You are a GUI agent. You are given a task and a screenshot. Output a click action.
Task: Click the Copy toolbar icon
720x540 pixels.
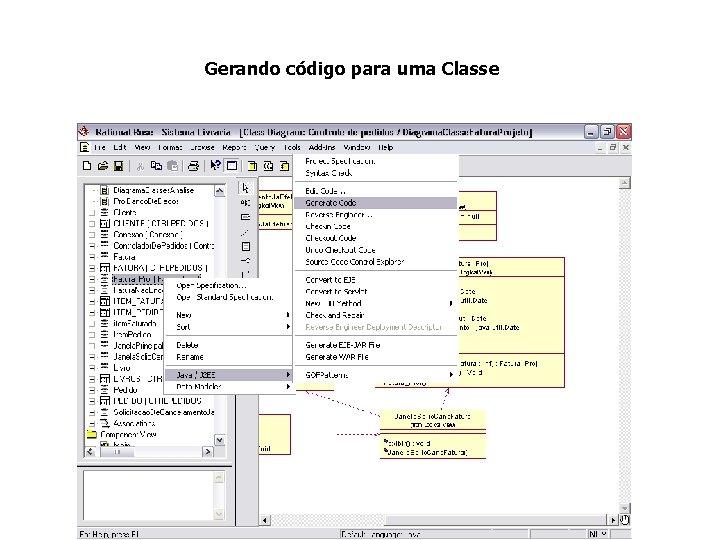click(156, 166)
